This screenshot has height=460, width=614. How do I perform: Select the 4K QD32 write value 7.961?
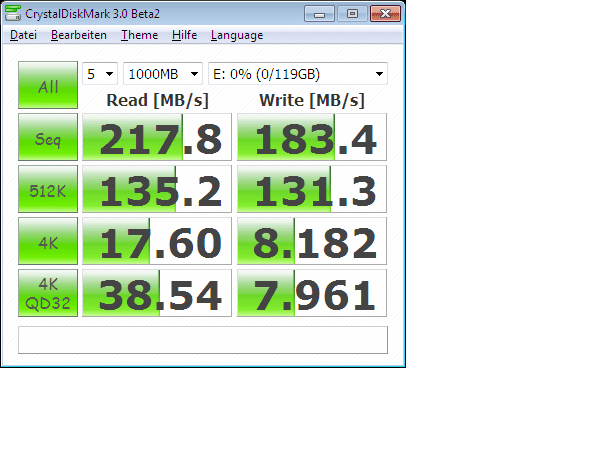(x=312, y=293)
